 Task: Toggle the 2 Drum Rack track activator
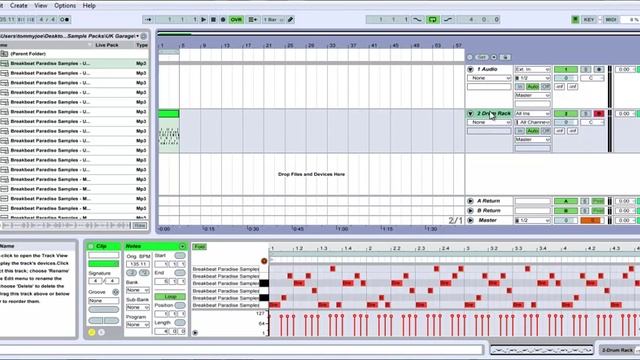(566, 113)
